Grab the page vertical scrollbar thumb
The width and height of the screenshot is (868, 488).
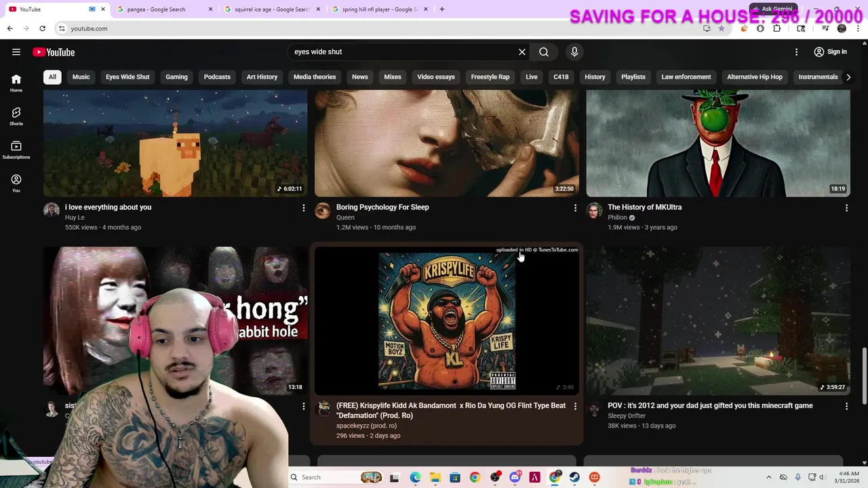point(864,375)
